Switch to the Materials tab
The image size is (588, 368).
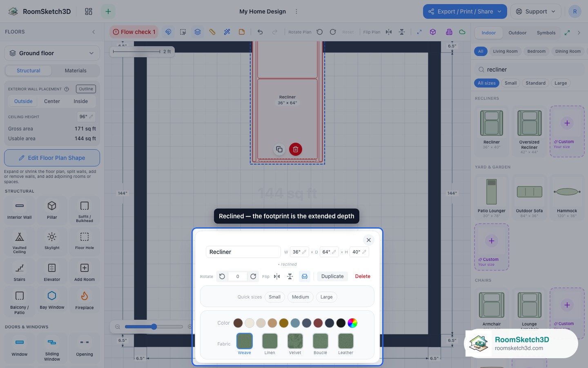point(76,70)
